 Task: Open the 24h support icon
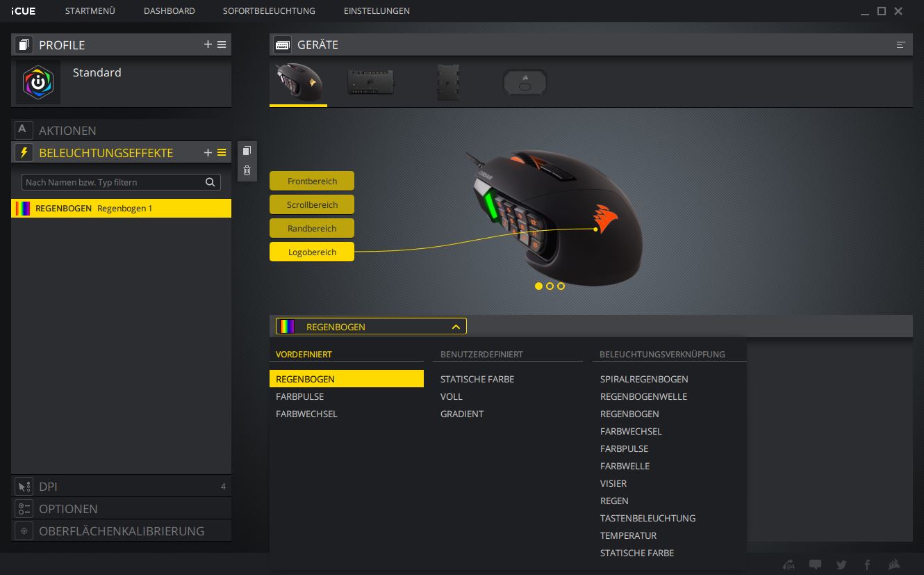click(x=789, y=565)
